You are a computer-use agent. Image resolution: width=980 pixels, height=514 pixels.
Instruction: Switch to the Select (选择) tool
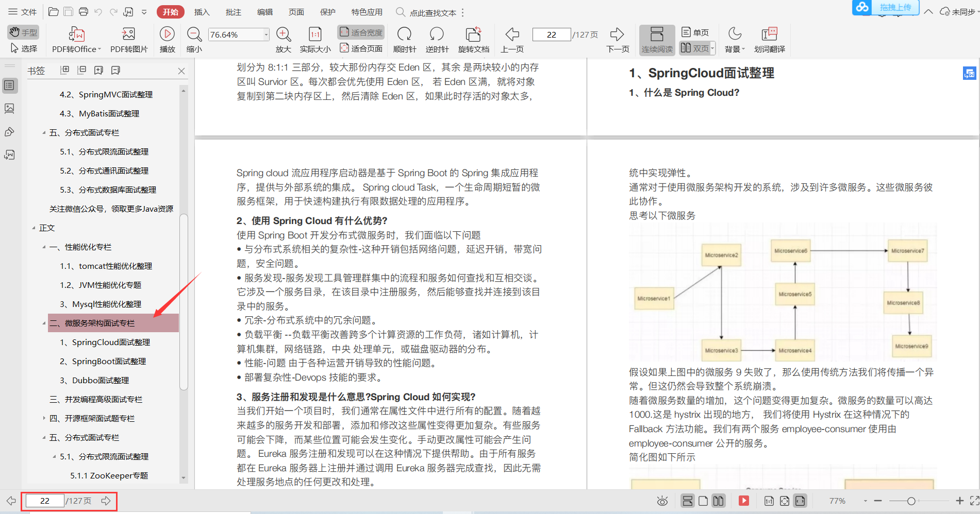[x=23, y=48]
